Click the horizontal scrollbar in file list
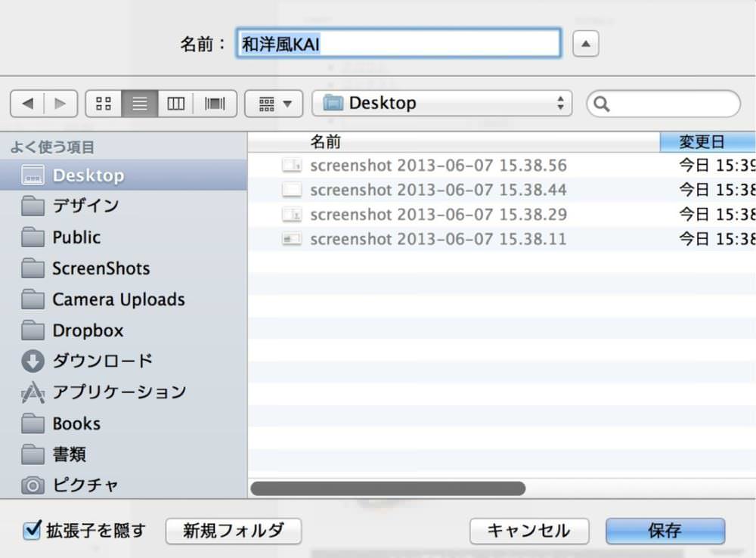Viewport: 756px width, 558px height. pyautogui.click(x=388, y=488)
